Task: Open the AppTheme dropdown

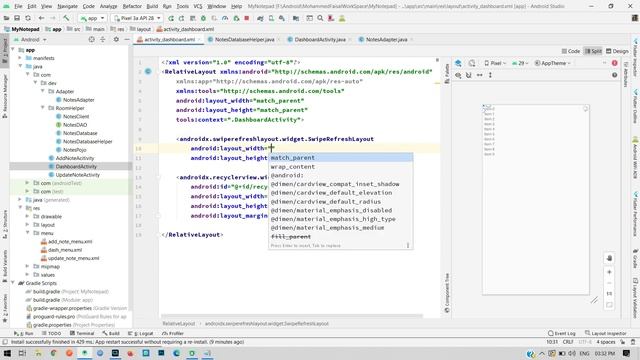Action: tap(553, 63)
